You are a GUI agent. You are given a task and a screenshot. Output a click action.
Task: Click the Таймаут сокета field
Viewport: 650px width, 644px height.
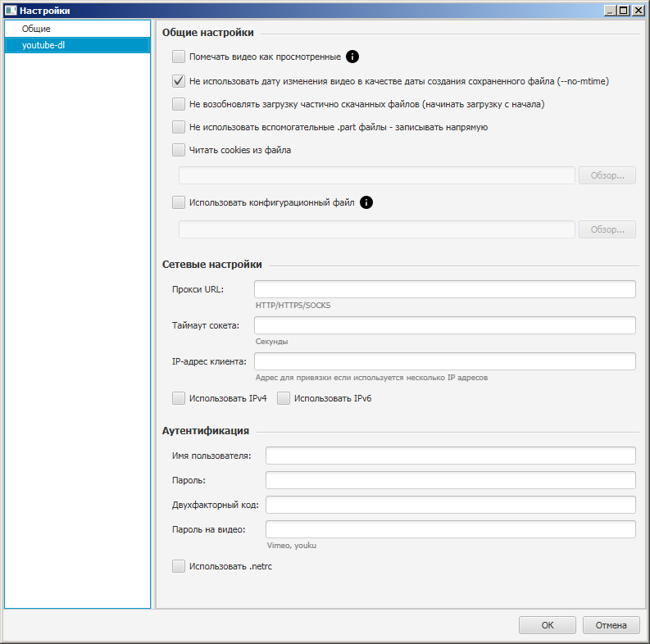[445, 325]
